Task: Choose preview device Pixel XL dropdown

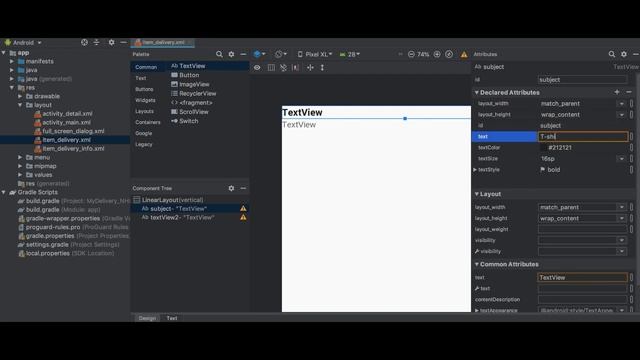Action: 315,54
